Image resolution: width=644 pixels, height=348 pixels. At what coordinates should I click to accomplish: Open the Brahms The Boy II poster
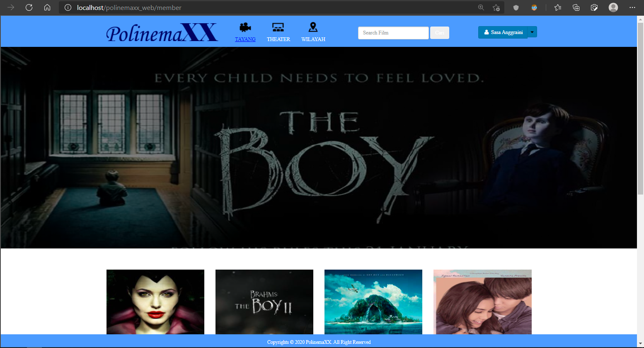coord(264,302)
